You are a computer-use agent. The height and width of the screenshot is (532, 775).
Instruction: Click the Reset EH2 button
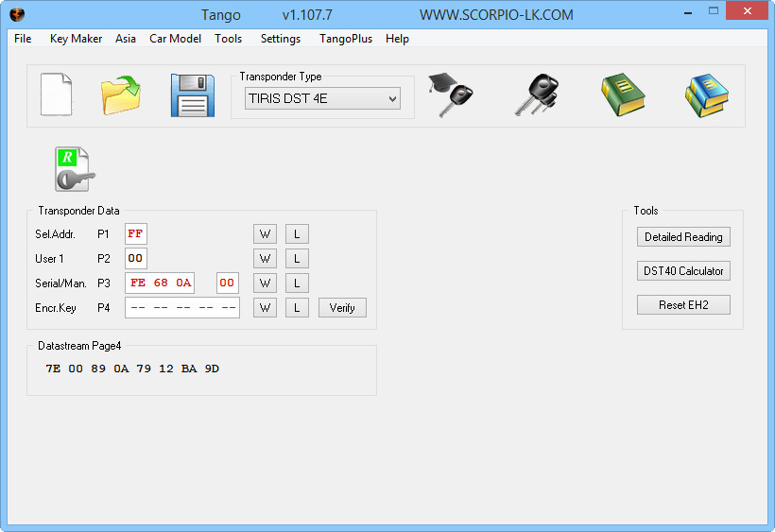683,305
